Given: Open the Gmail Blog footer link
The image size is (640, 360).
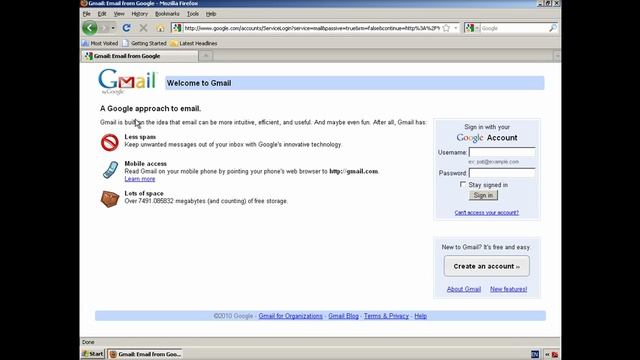Looking at the screenshot, I should coord(343,316).
